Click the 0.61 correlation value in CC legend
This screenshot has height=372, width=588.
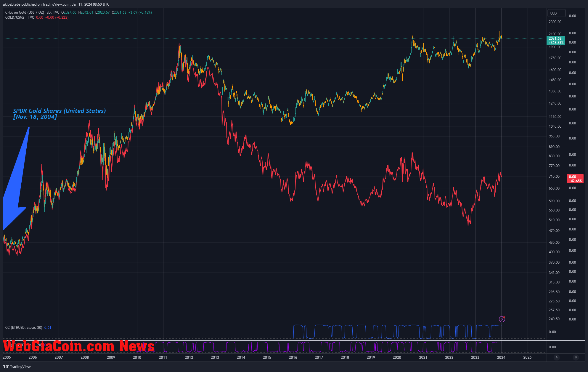click(48, 328)
